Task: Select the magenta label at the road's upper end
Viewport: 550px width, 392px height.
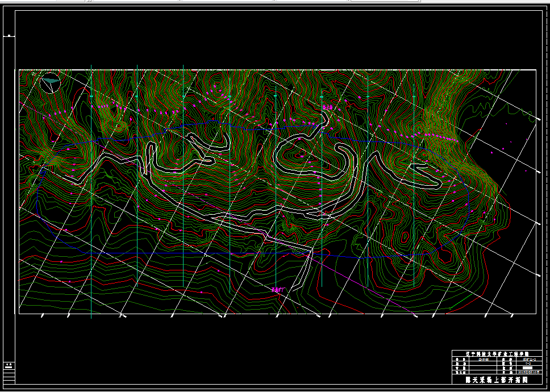Action: point(327,107)
